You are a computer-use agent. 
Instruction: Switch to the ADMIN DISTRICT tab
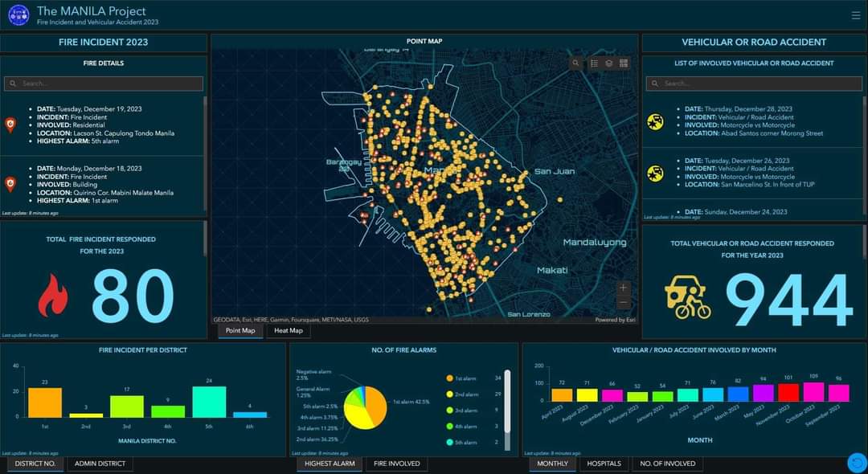[100, 464]
